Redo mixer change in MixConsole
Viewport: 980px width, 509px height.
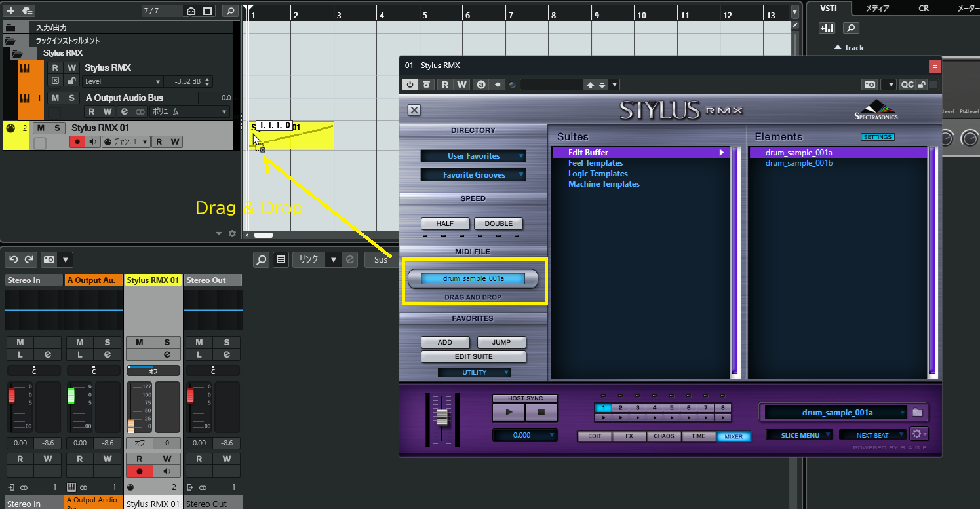point(28,260)
